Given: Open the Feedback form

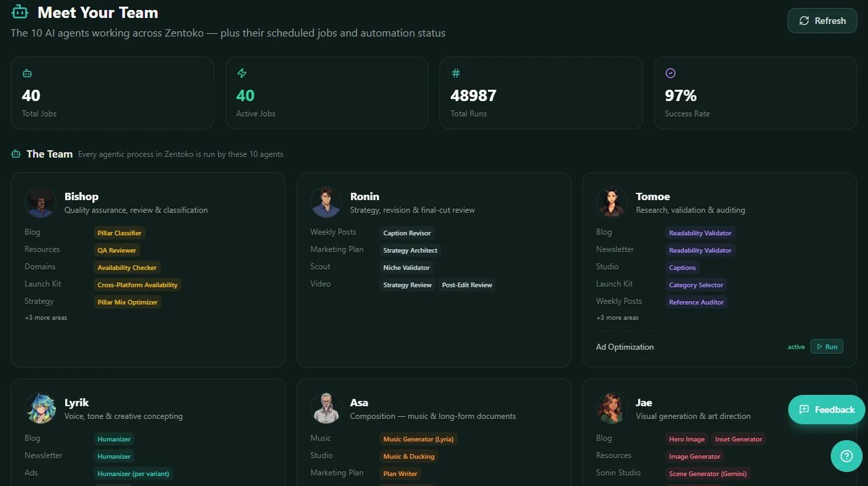Looking at the screenshot, I should [826, 410].
